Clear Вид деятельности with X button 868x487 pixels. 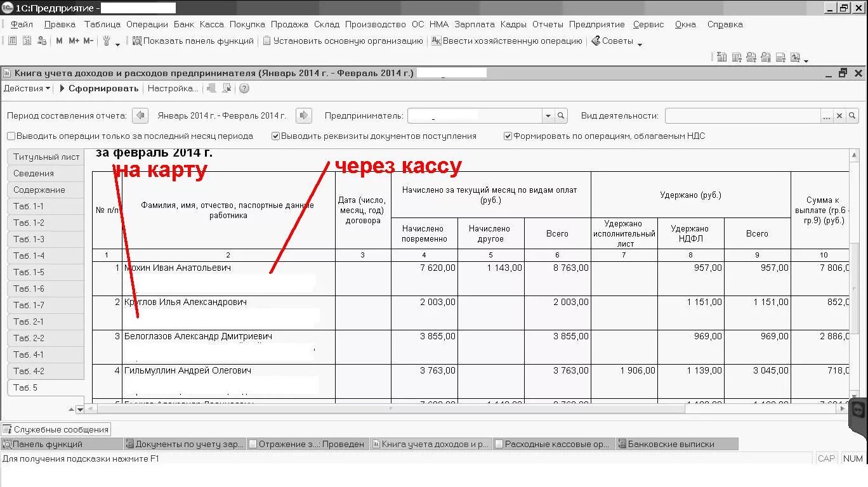(x=839, y=116)
